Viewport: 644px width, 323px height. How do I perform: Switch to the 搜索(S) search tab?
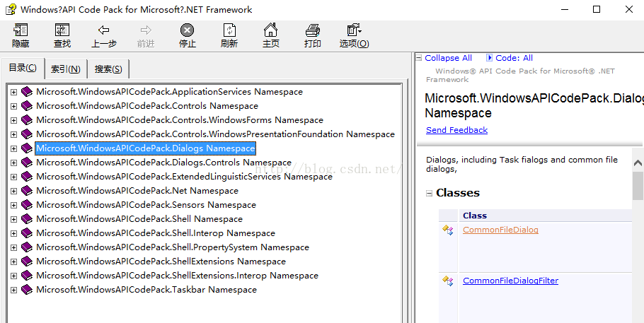(x=108, y=69)
